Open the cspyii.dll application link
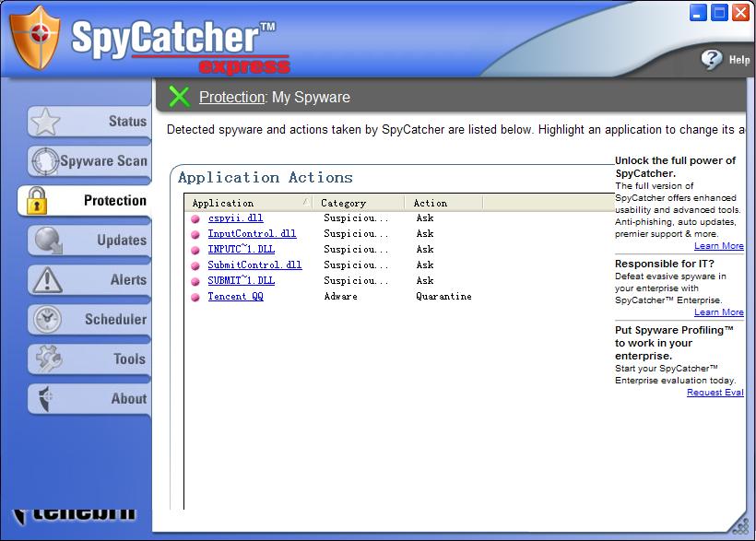Viewport: 756px width, 541px height. (235, 218)
